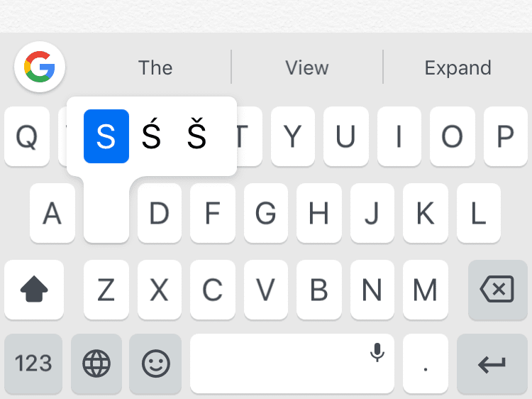Open the emoji smiley keyboard
Image resolution: width=532 pixels, height=399 pixels.
tap(155, 364)
